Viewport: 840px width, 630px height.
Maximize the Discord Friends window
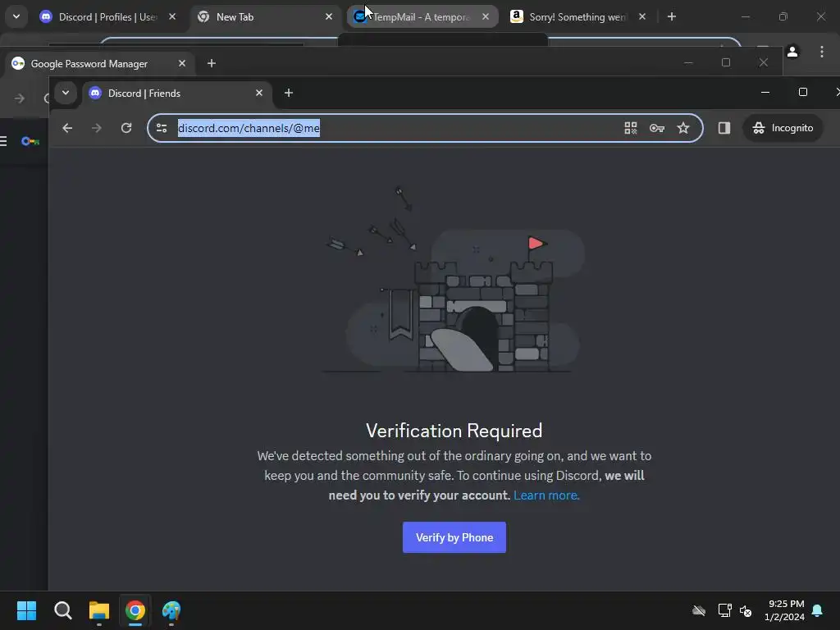coord(803,93)
